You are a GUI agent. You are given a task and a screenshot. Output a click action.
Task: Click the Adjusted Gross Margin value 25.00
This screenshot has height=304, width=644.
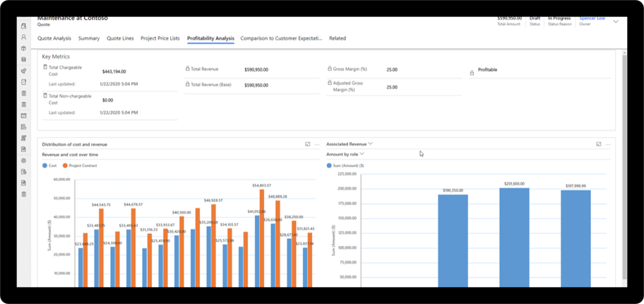(x=392, y=87)
